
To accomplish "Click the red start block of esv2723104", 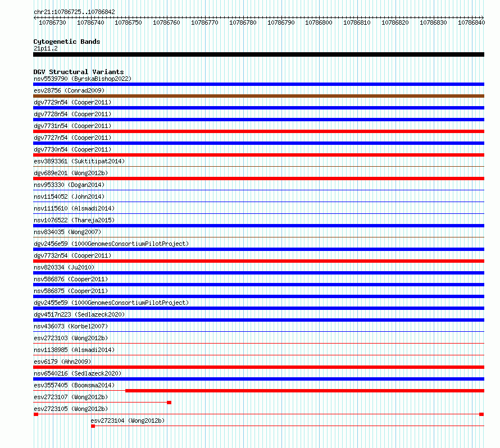I will click(x=93, y=426).
